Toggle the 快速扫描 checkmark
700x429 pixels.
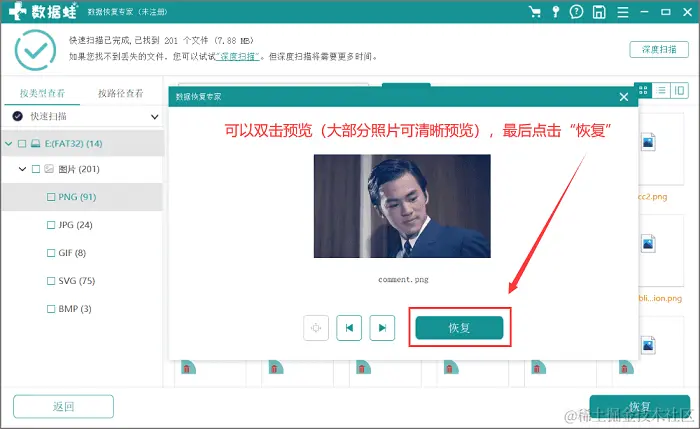pos(17,116)
